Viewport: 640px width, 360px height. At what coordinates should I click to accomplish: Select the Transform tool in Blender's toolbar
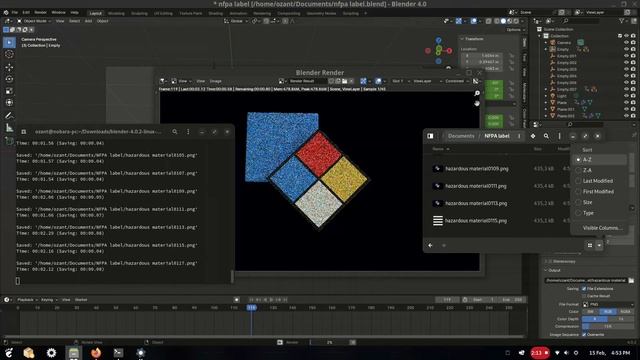9,103
